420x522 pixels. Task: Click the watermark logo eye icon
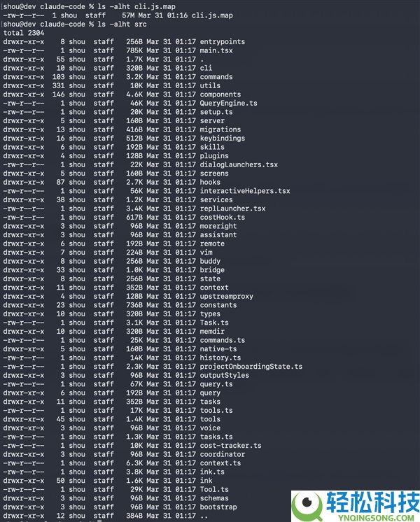tap(307, 506)
